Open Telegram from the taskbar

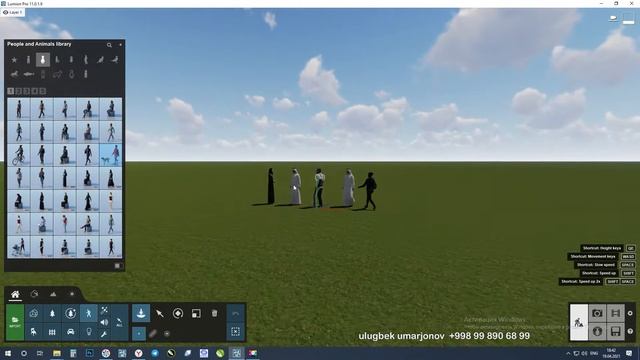click(x=155, y=353)
